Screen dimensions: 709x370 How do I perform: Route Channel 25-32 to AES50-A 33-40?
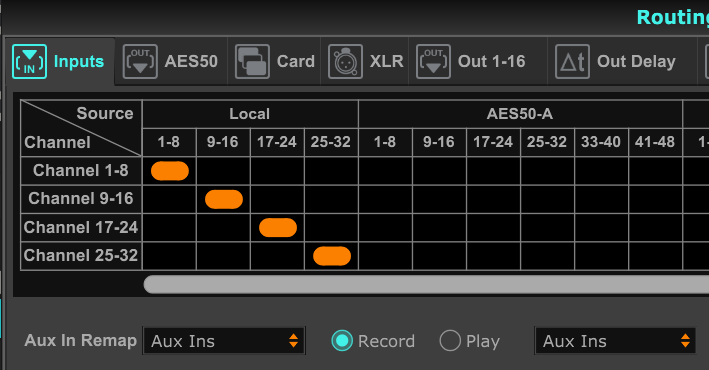pyautogui.click(x=601, y=256)
